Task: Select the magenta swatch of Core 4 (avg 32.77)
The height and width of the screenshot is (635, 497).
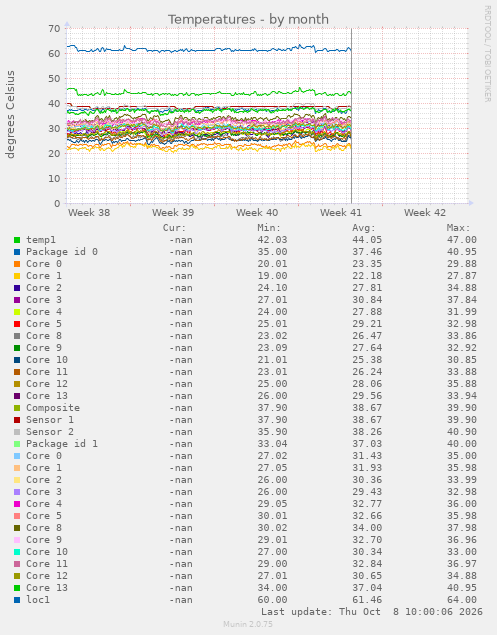Action: click(17, 504)
